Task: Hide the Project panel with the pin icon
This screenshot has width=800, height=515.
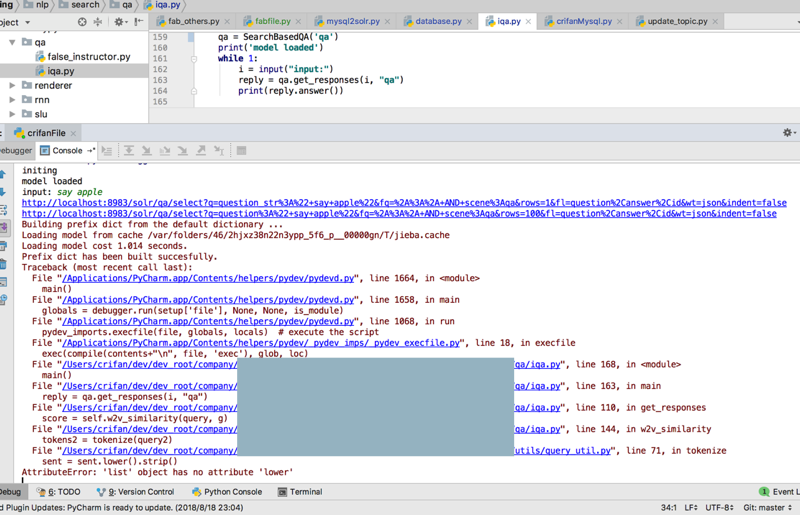Action: tap(138, 22)
